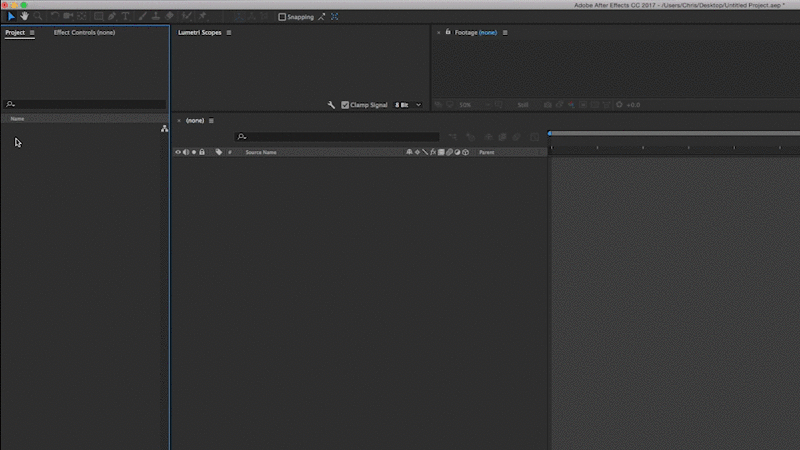Click the timeline time ruler
The width and height of the screenshot is (800, 450).
click(675, 148)
